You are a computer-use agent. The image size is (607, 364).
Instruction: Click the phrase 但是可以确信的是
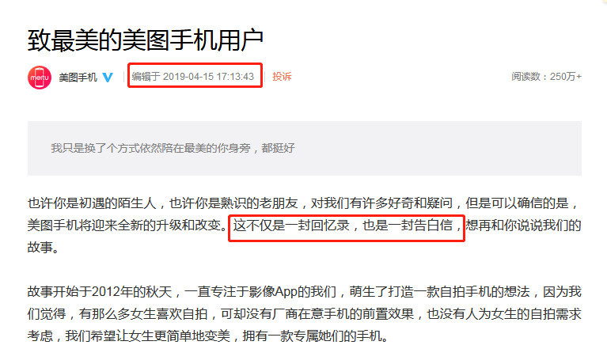click(518, 203)
